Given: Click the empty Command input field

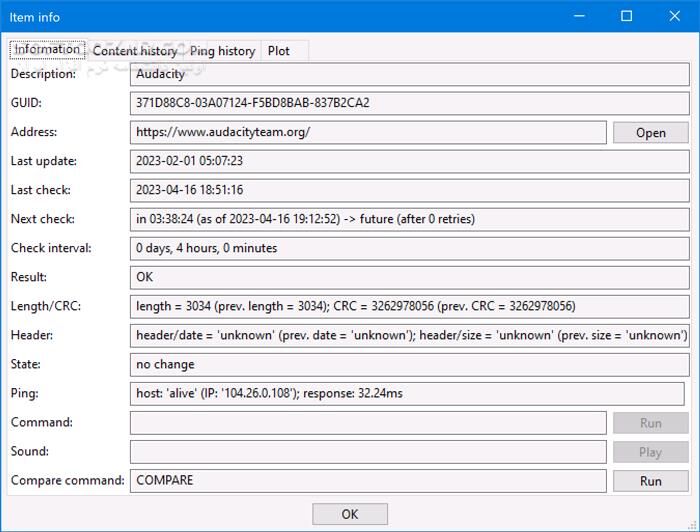Looking at the screenshot, I should 368,423.
